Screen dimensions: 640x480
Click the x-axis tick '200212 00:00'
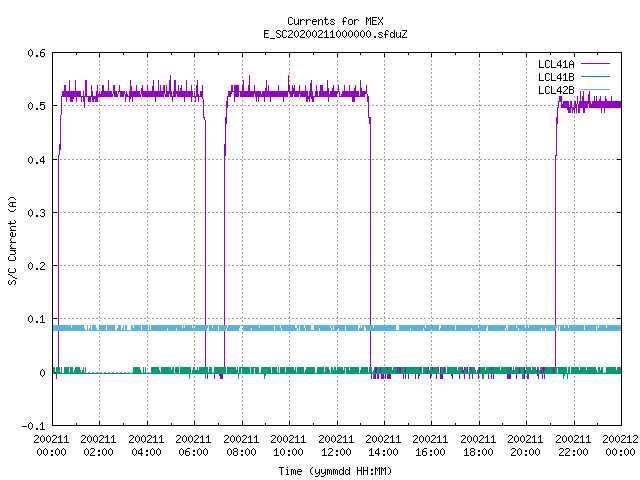620,446
